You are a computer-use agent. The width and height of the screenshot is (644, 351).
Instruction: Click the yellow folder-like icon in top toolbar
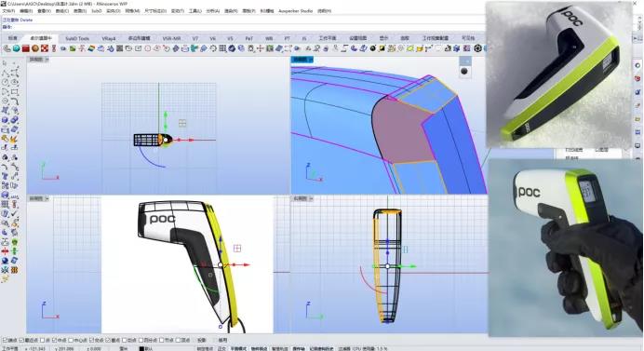tap(420, 48)
